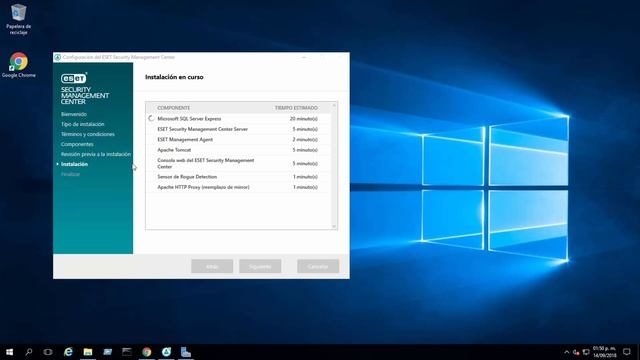Select the Apache Tomcat row
Image resolution: width=640 pixels, height=360 pixels.
coord(238,150)
